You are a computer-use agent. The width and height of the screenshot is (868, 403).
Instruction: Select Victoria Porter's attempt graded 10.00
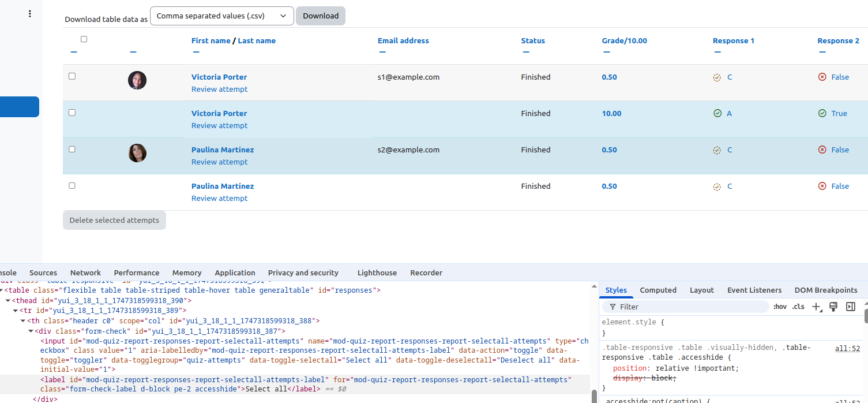coord(72,113)
